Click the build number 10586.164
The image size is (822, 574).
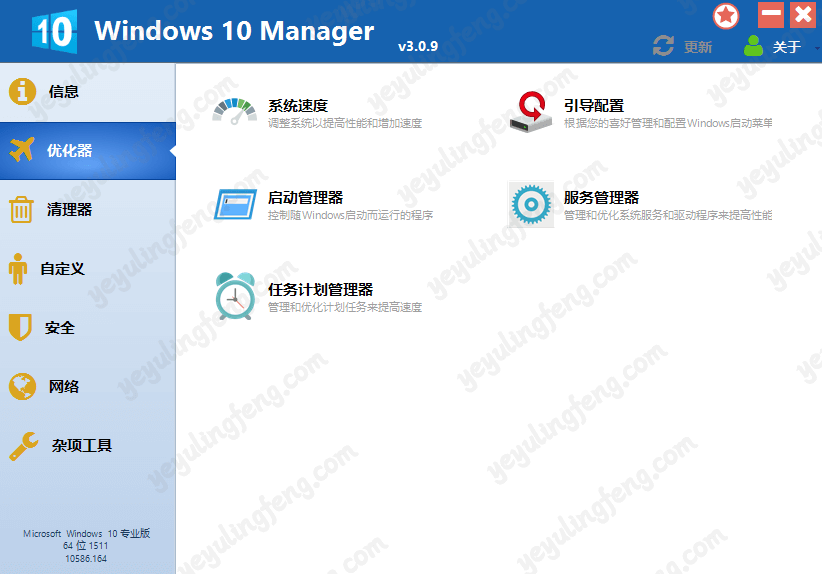(86, 559)
